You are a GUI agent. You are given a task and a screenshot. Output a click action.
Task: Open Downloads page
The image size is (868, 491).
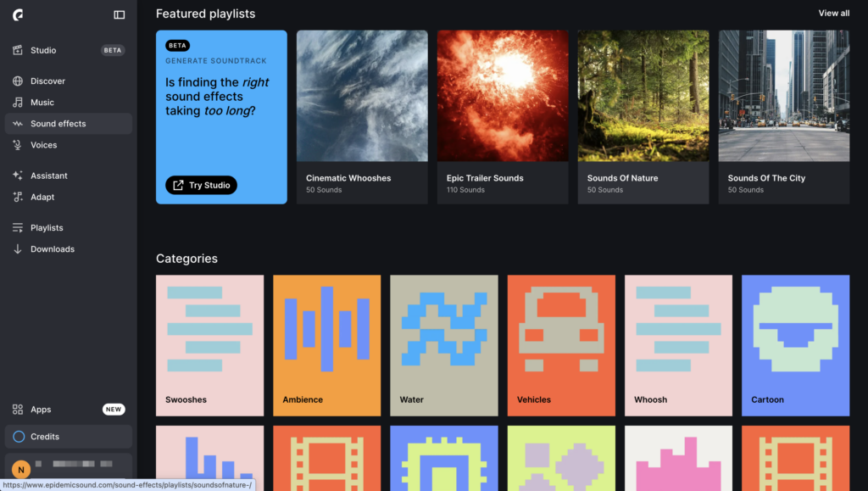tap(69, 249)
